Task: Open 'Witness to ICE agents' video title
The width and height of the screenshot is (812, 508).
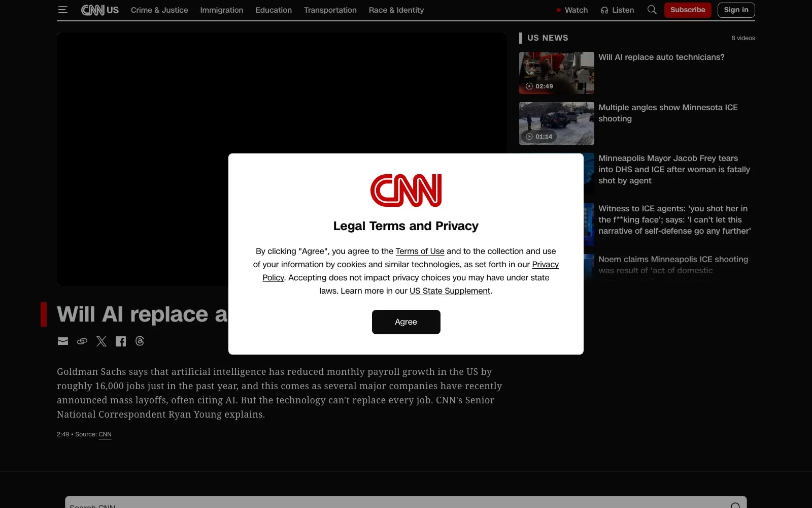Action: click(674, 219)
